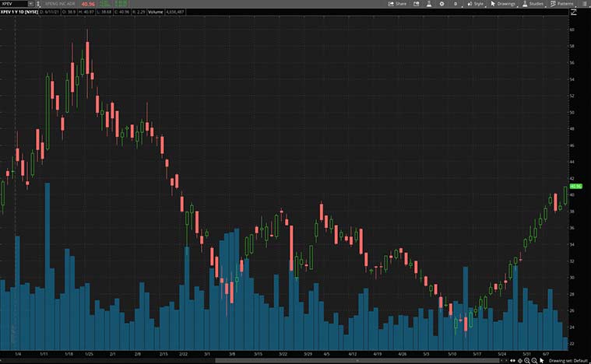Image resolution: width=591 pixels, height=364 pixels.
Task: Click the zoom out magnifier icon
Action: [x=534, y=361]
